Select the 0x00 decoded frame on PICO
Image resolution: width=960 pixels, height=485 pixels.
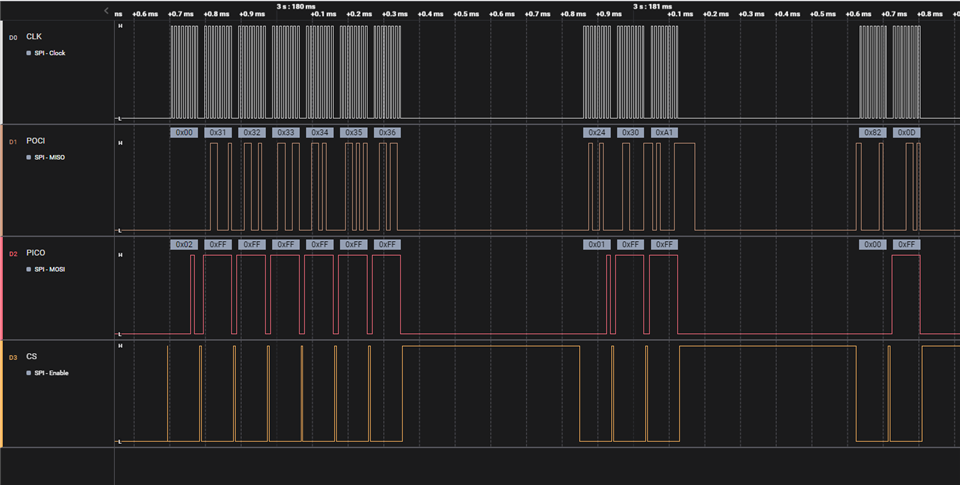(873, 244)
